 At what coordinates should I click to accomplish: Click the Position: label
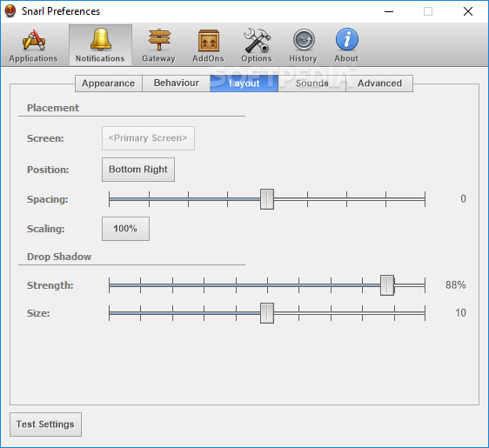[x=48, y=170]
